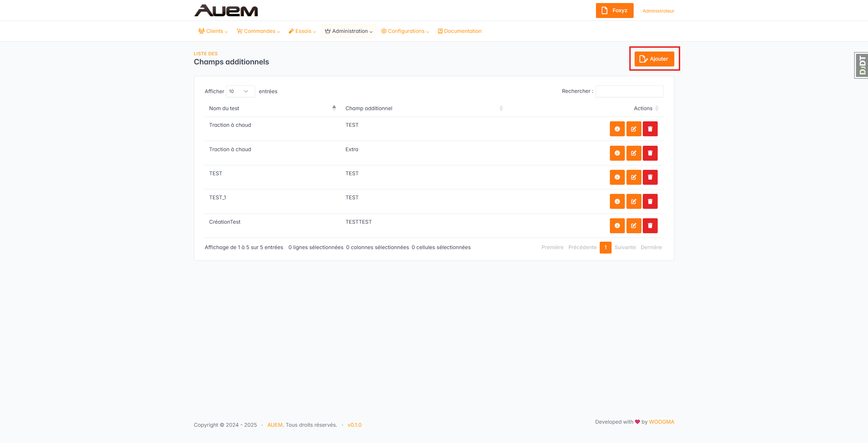Viewport: 868px width, 443px height.
Task: Delete the Extra additional field row
Action: (650, 153)
